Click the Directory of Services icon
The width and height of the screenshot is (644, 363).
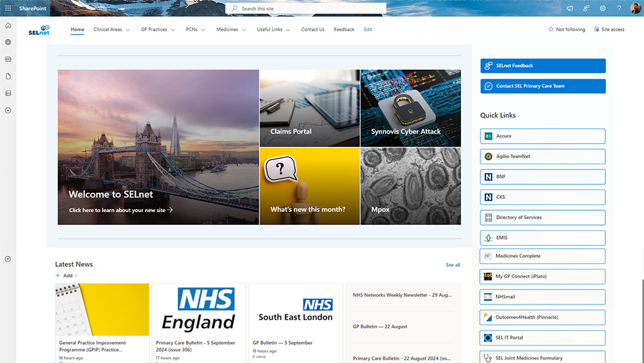[x=488, y=217]
